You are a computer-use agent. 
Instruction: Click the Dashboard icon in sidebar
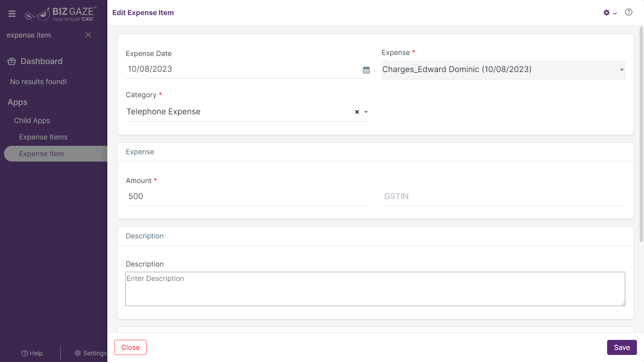pyautogui.click(x=12, y=61)
